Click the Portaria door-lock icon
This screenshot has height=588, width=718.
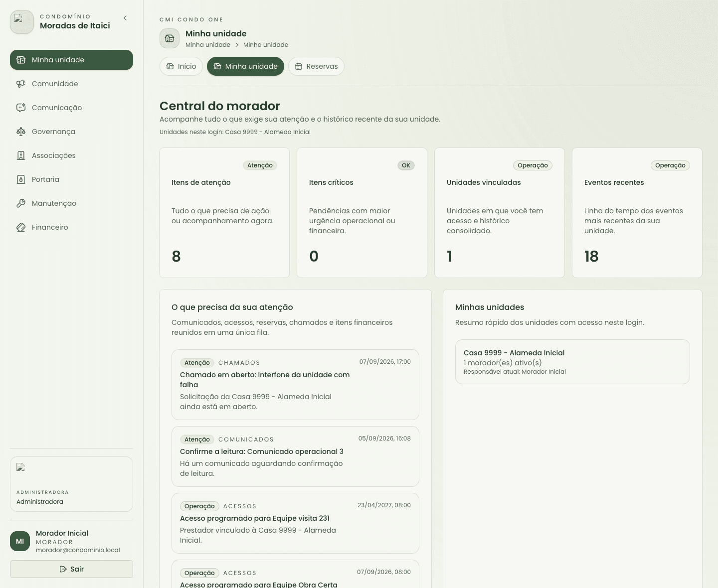click(x=21, y=179)
